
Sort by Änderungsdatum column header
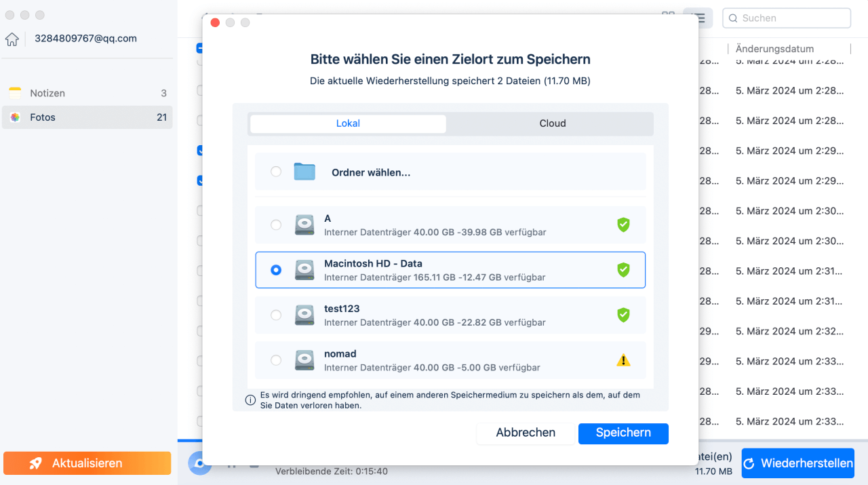774,49
